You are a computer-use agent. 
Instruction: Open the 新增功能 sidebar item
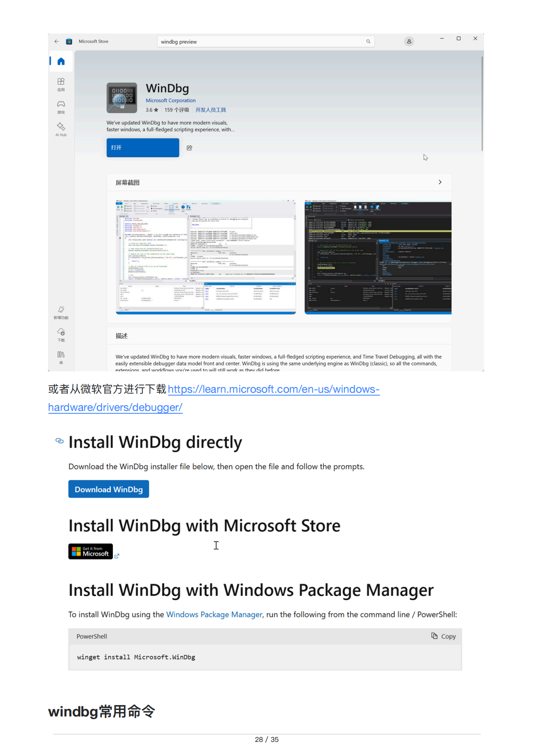[61, 313]
